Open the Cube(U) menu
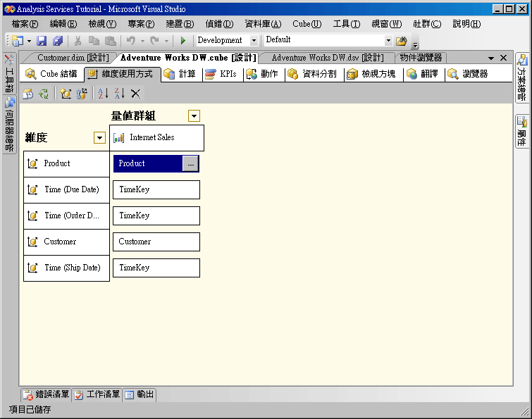The image size is (532, 419). [x=307, y=24]
